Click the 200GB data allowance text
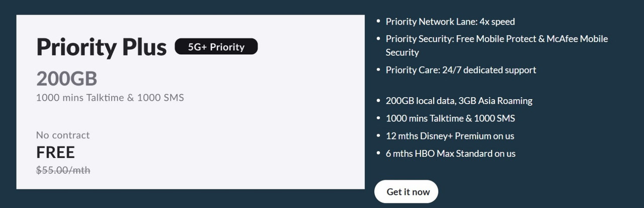 point(66,79)
